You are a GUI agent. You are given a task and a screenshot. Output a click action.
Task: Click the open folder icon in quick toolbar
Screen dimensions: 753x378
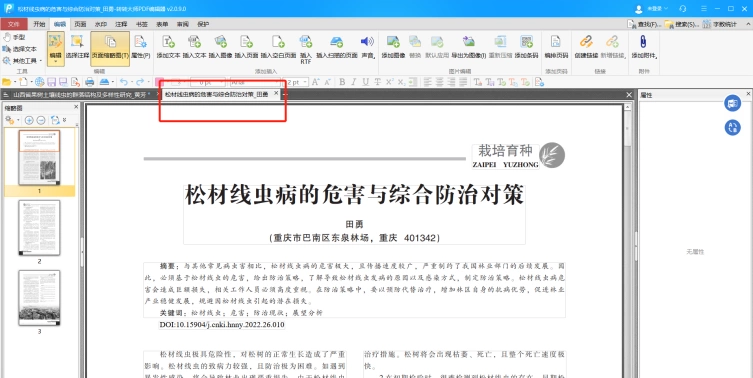[6, 82]
